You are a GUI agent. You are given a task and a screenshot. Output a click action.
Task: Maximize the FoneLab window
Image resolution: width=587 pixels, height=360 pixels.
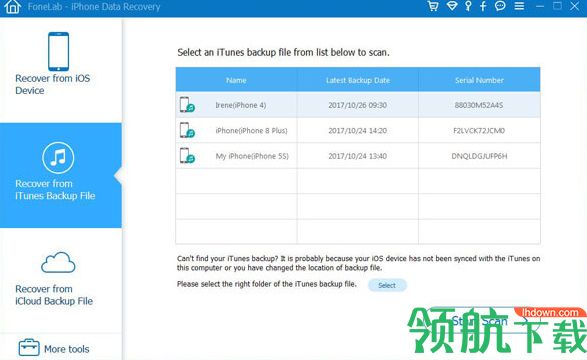557,6
